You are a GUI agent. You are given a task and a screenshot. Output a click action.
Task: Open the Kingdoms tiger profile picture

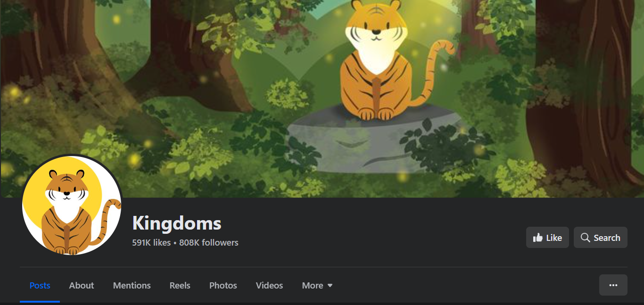72,206
